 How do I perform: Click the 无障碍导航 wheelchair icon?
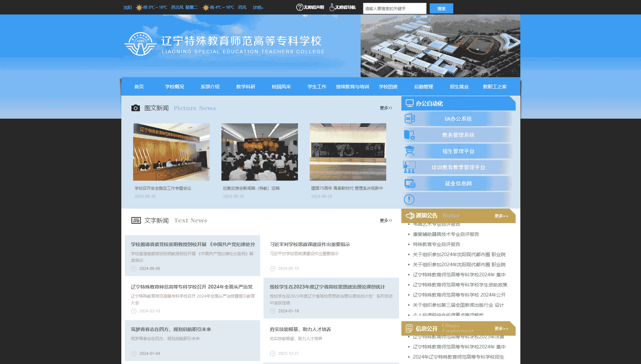point(332,7)
